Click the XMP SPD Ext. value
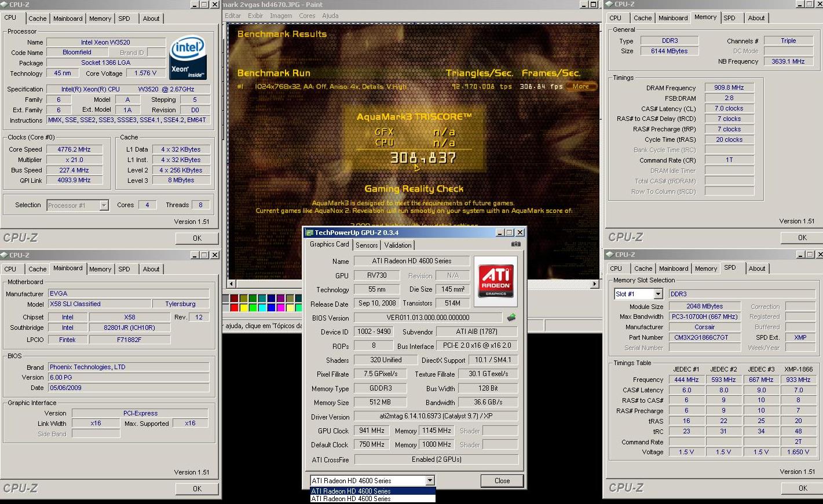Screen dimensions: 823x504 tap(800, 337)
